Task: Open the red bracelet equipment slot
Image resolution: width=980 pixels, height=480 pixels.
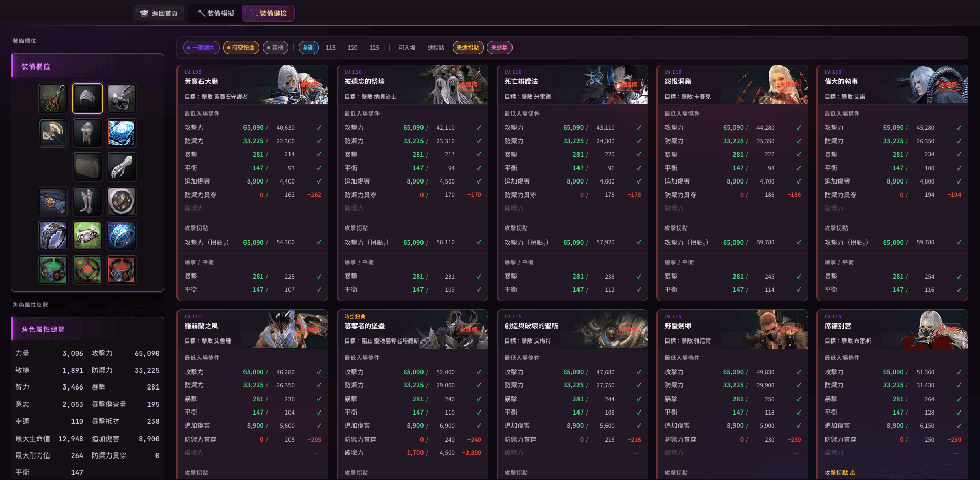Action: [x=122, y=270]
